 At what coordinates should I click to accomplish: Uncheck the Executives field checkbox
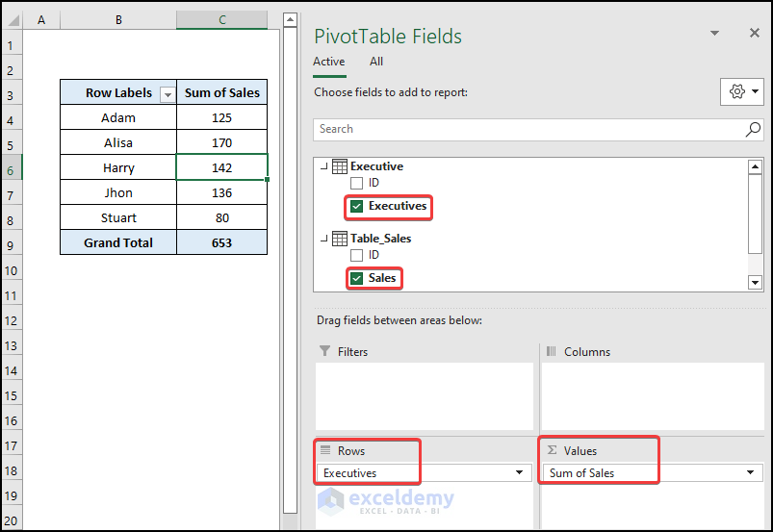pos(357,206)
